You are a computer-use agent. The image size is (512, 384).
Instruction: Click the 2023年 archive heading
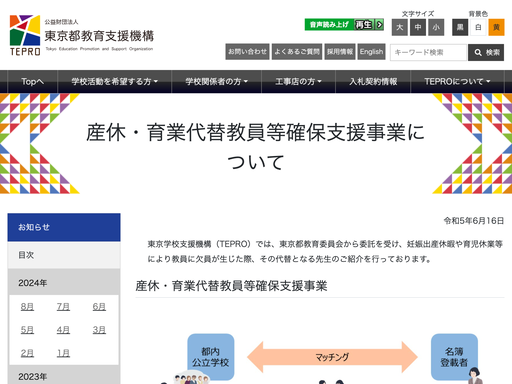click(x=64, y=375)
